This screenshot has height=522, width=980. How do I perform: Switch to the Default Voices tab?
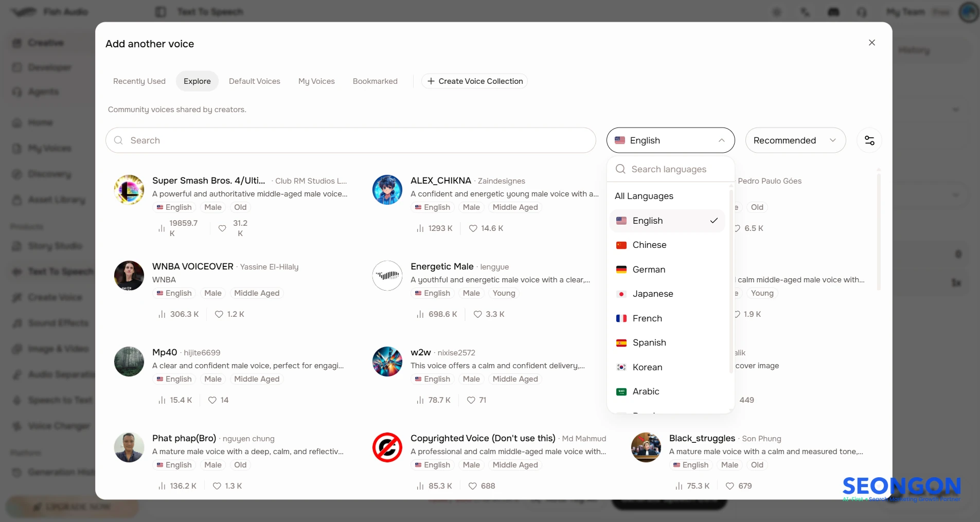coord(255,81)
